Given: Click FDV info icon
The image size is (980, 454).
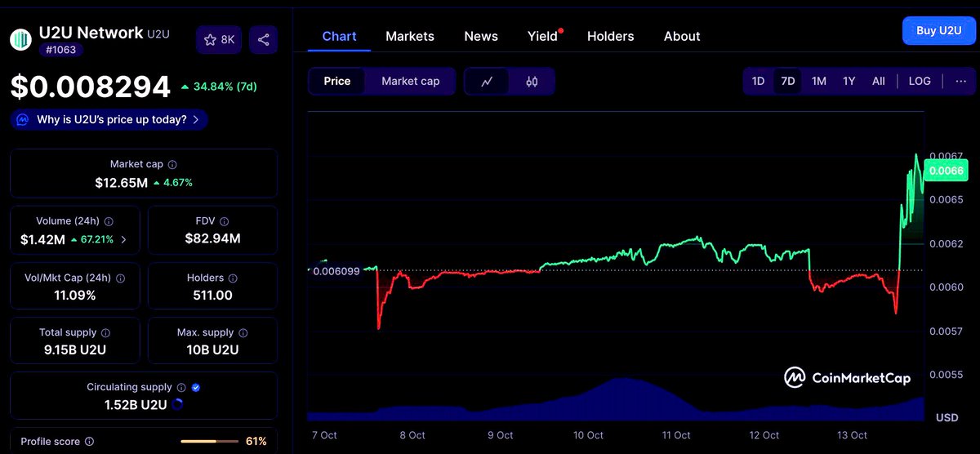Looking at the screenshot, I should click(225, 221).
